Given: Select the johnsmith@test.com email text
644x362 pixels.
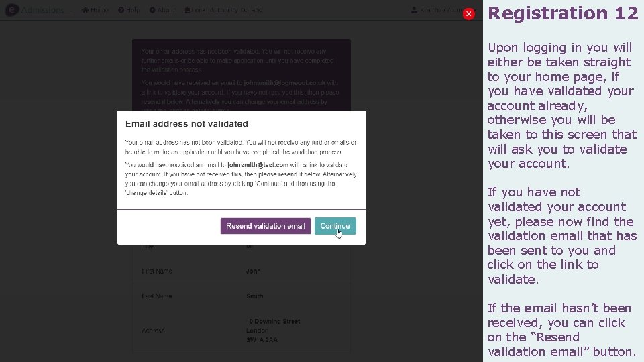Looking at the screenshot, I should 258,165.
